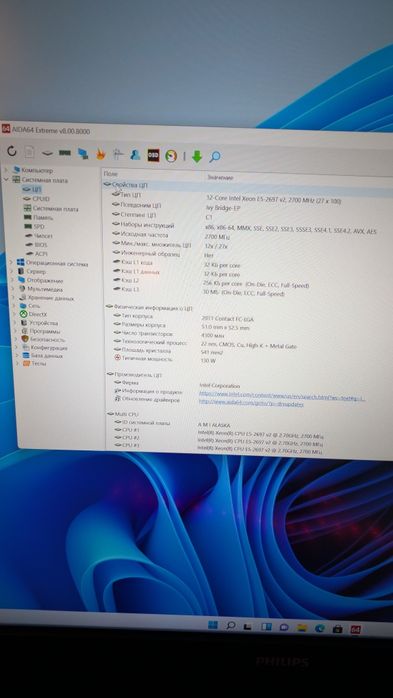Screen dimensions: 393x698
Task: Click the memory module toolbar icon
Action: coord(65,153)
